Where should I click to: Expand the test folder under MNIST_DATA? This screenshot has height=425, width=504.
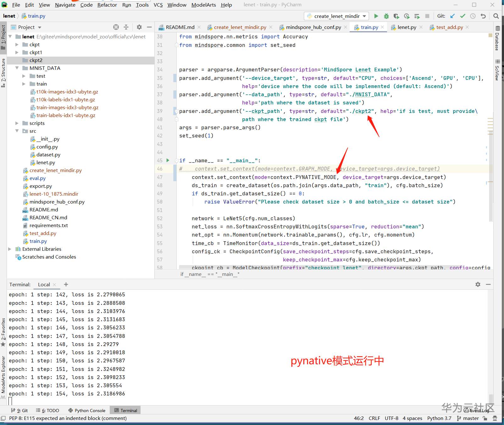tap(24, 76)
